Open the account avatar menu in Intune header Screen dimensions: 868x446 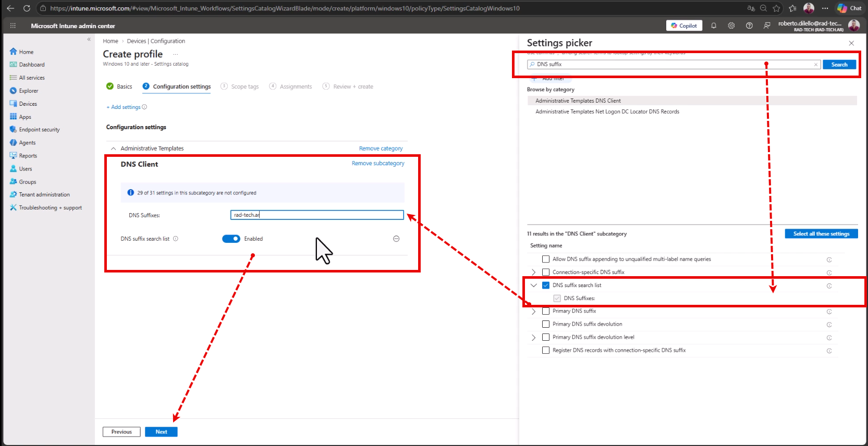(854, 26)
